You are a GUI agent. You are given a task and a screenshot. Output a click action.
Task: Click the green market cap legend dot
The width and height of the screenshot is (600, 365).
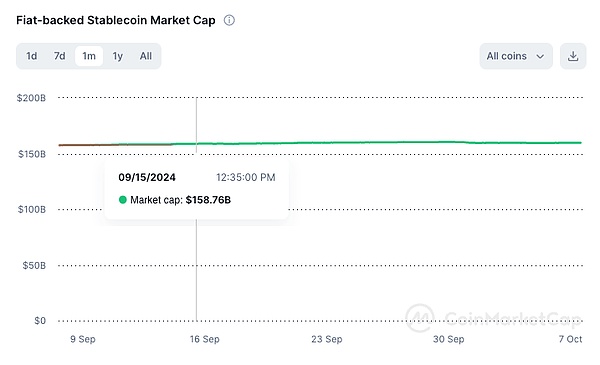(x=122, y=200)
